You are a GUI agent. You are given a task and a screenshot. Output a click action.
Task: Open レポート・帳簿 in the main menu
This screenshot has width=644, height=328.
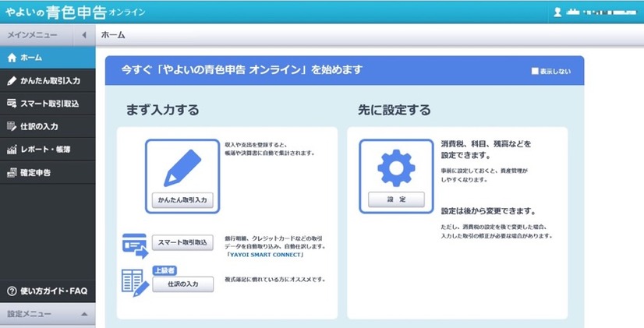click(x=48, y=150)
